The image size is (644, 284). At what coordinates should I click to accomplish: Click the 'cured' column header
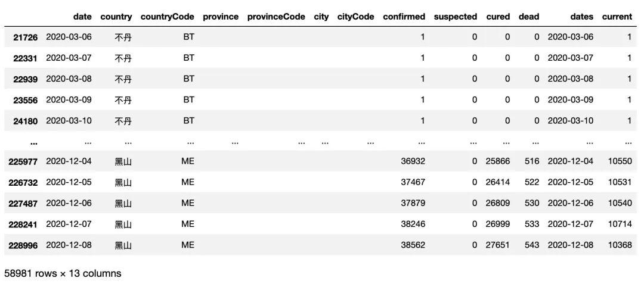point(498,17)
